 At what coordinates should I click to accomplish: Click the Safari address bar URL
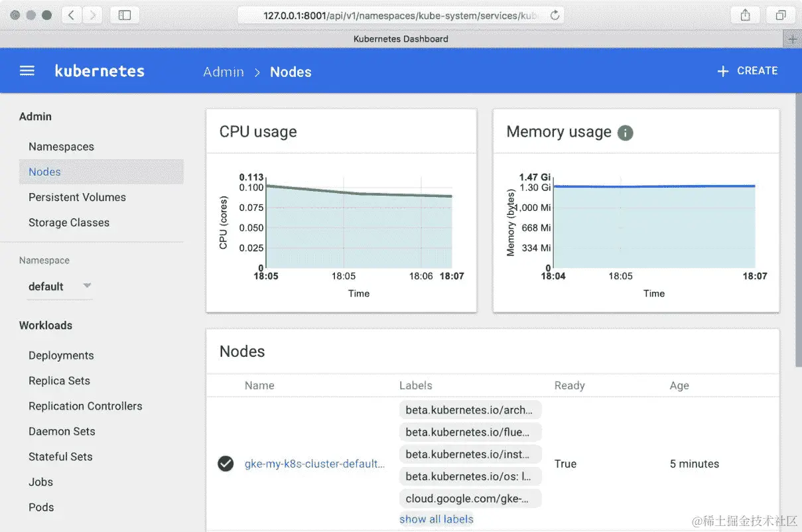pos(401,15)
